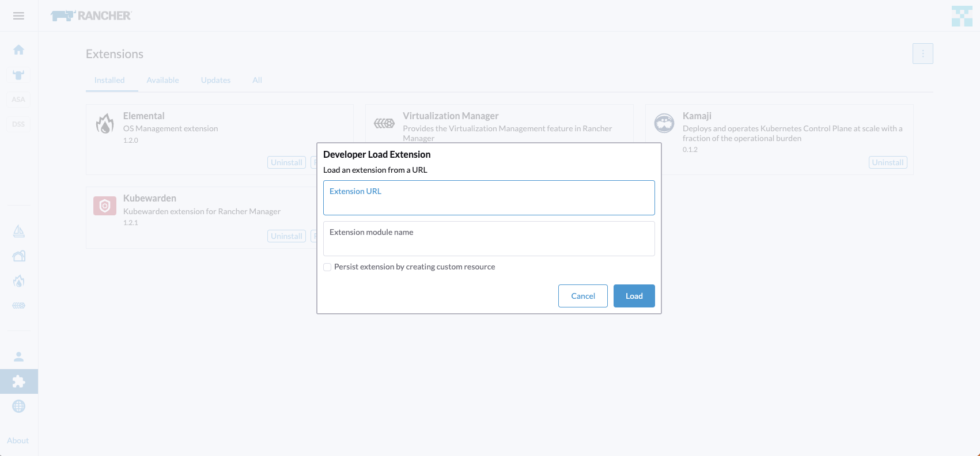This screenshot has height=456, width=980.
Task: Click 'OS Management extension' description
Action: tap(171, 128)
